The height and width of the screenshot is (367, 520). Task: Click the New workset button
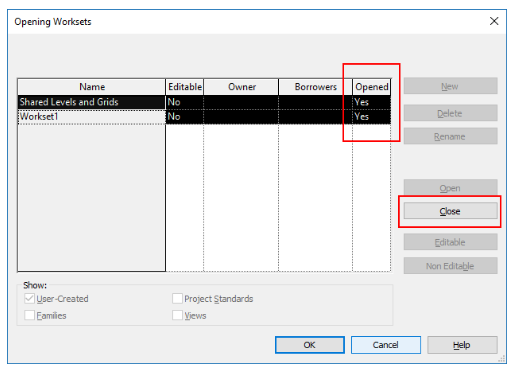click(x=450, y=86)
